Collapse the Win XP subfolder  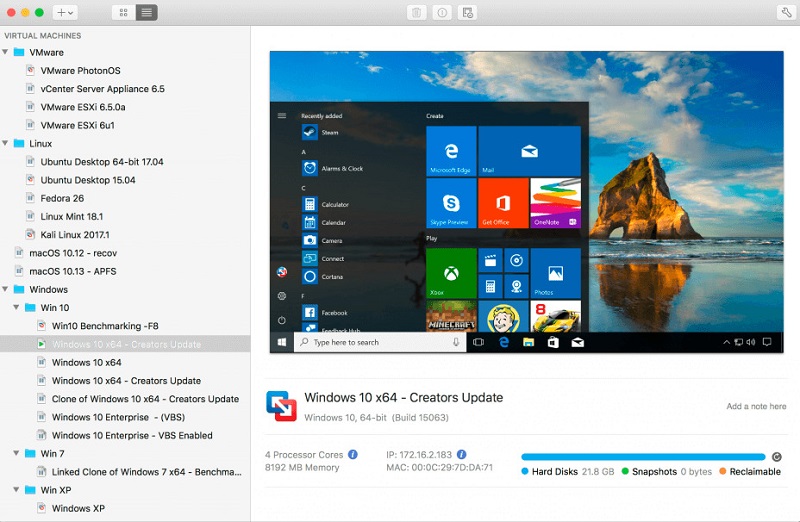[16, 490]
